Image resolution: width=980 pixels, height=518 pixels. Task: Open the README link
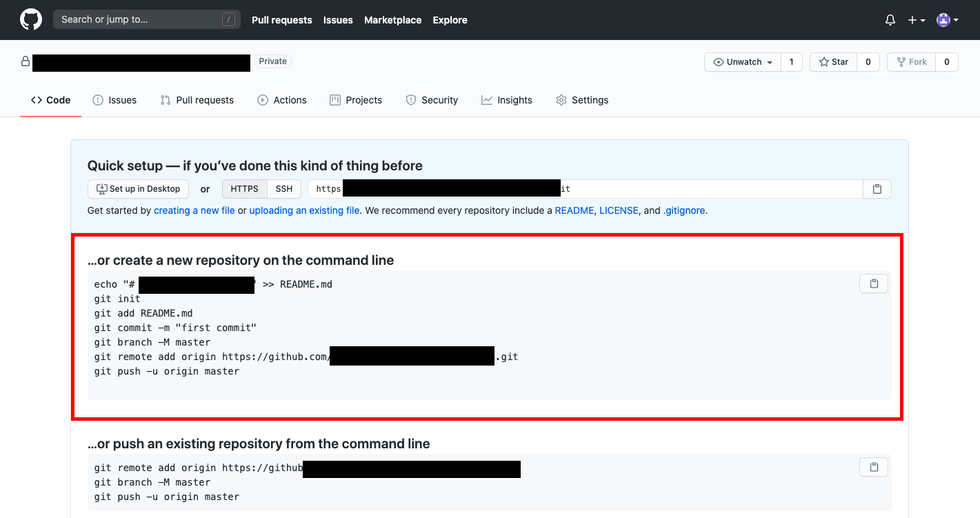(x=574, y=210)
